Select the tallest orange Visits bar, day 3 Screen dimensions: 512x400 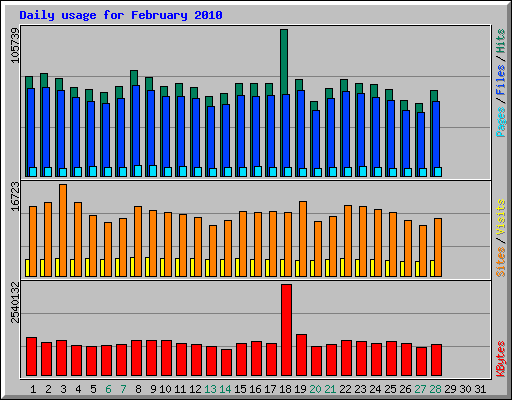63,230
